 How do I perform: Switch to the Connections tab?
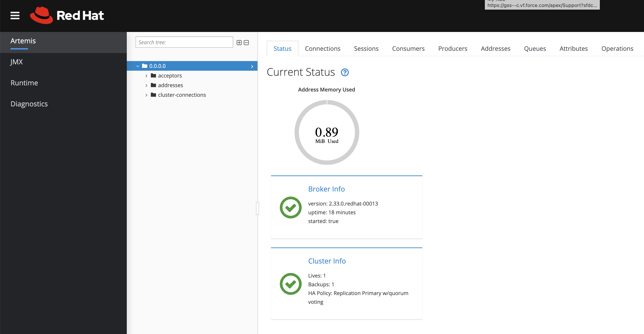(x=322, y=49)
